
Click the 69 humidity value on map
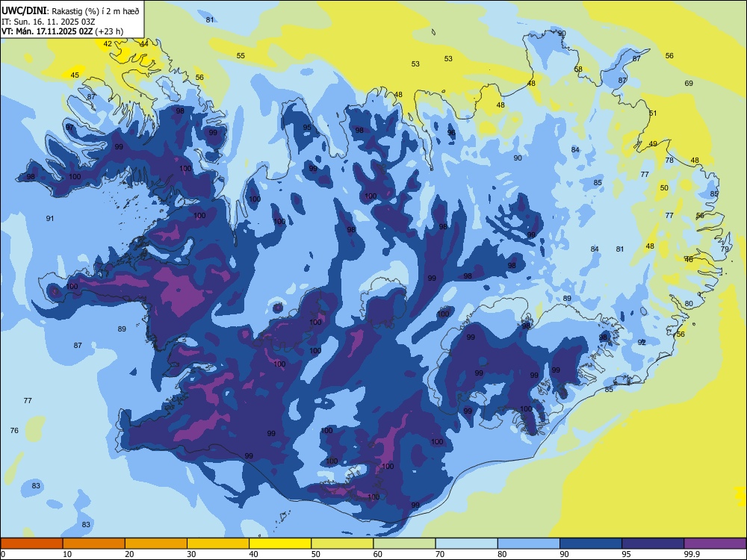[x=689, y=84]
